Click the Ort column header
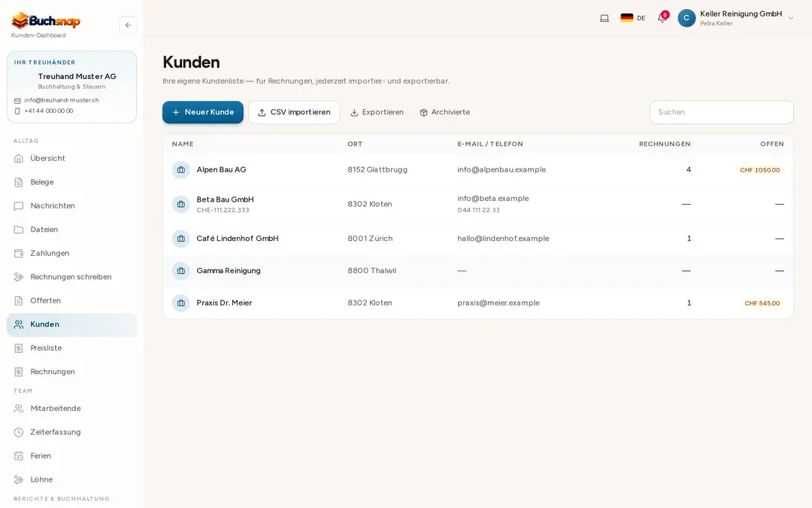Image resolution: width=812 pixels, height=508 pixels. 355,144
